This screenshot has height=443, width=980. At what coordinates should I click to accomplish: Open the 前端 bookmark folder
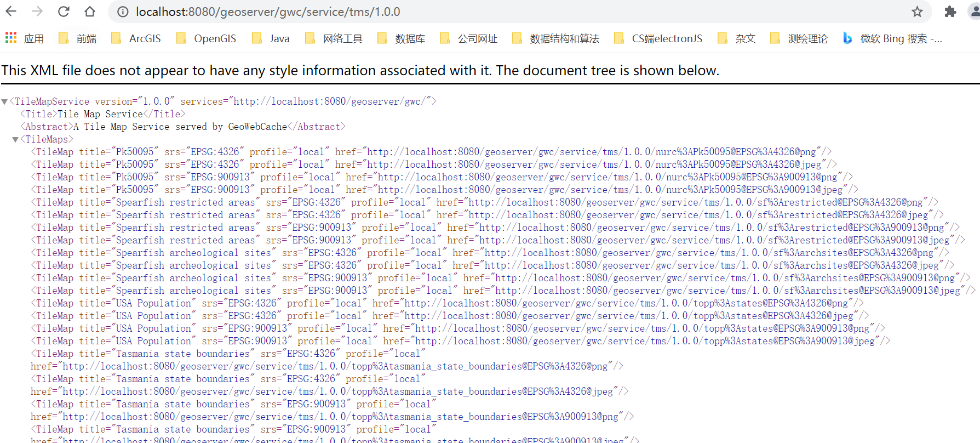[x=78, y=38]
